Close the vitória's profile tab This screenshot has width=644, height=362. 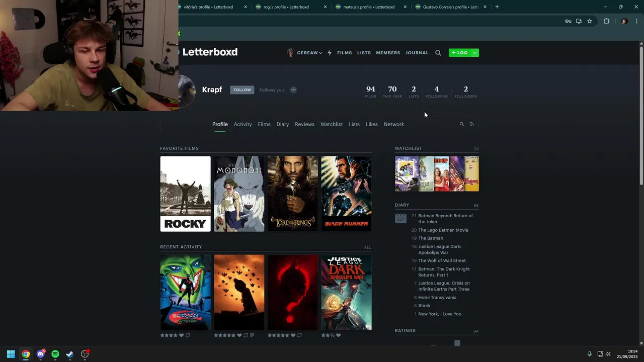click(x=246, y=7)
